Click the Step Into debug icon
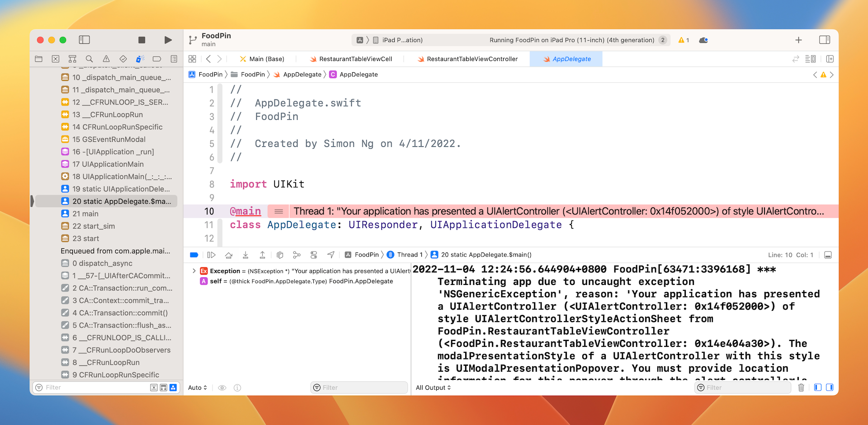This screenshot has width=868, height=425. coord(245,255)
